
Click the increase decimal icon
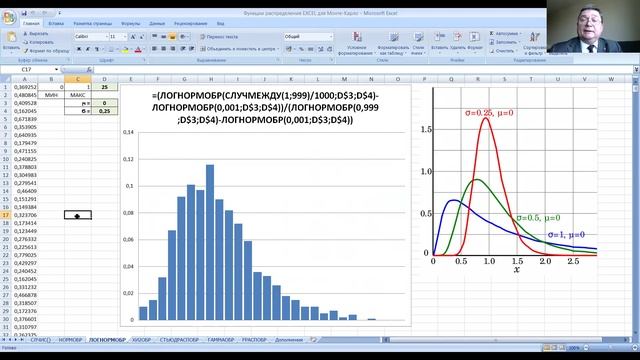(320, 49)
